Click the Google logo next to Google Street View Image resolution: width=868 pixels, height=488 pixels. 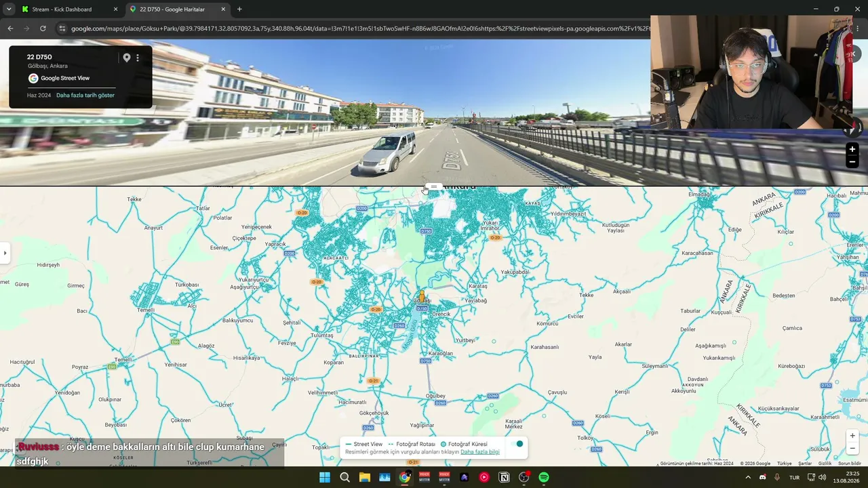tap(33, 78)
